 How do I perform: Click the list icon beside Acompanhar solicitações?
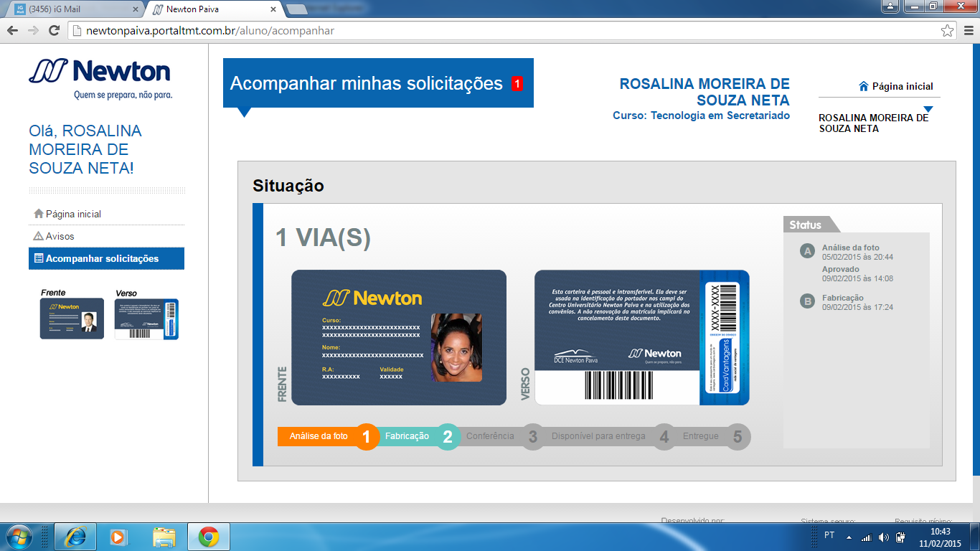39,258
